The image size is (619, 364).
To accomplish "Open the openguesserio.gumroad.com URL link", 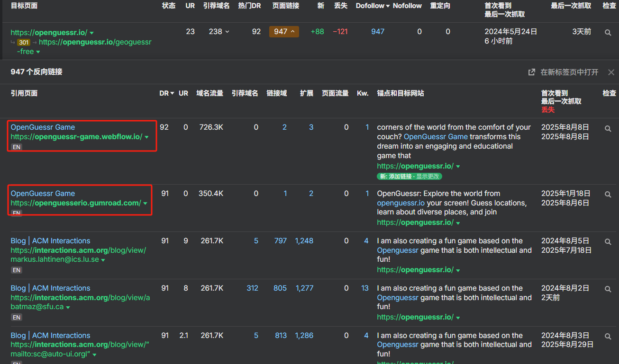I will [76, 203].
